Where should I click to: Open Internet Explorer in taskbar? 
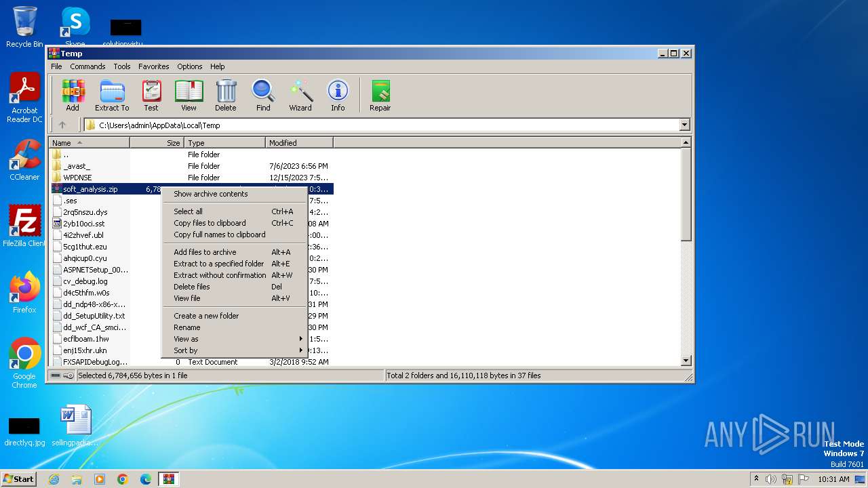click(x=54, y=479)
